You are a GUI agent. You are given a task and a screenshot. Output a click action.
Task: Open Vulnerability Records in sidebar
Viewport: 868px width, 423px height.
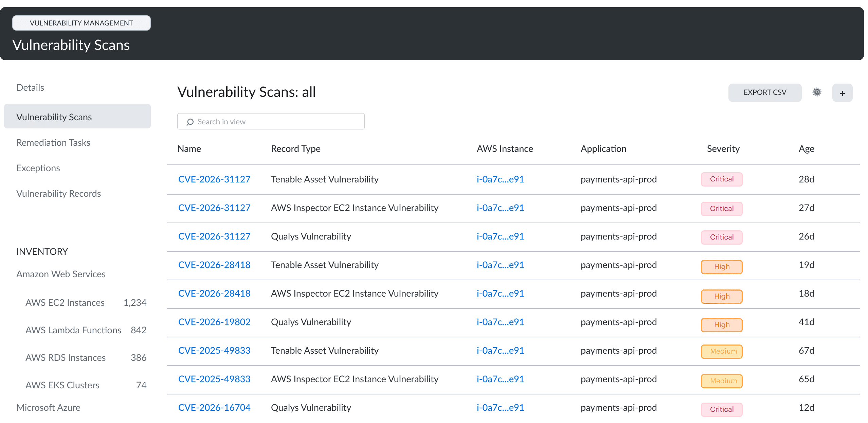pyautogui.click(x=58, y=193)
